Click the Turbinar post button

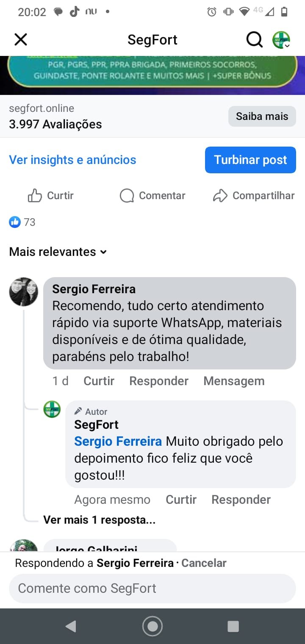[x=250, y=160]
